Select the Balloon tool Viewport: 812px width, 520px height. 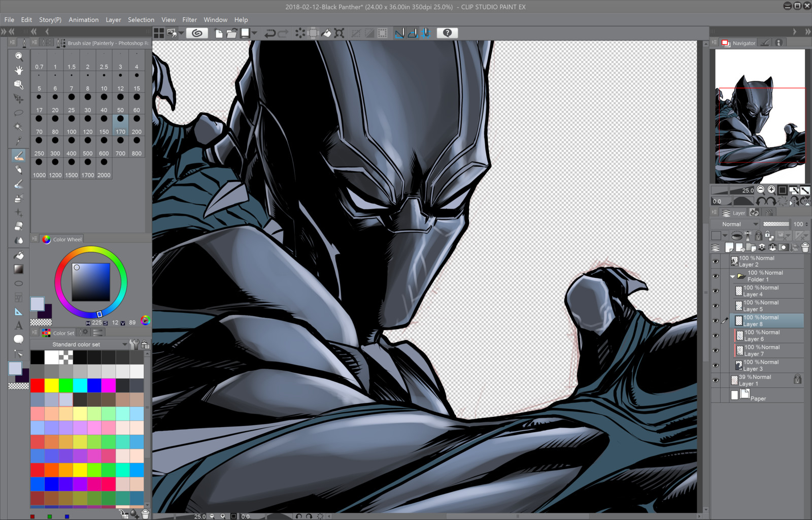point(19,339)
